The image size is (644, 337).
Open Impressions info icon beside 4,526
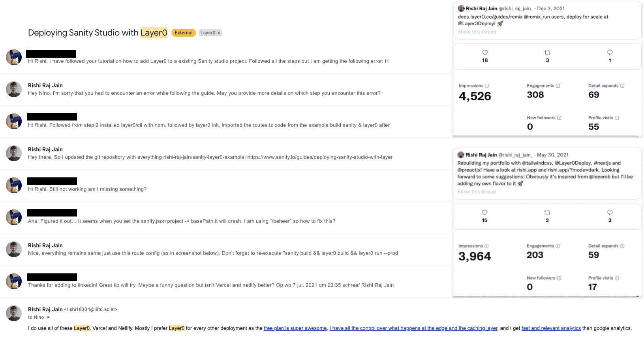pyautogui.click(x=487, y=86)
